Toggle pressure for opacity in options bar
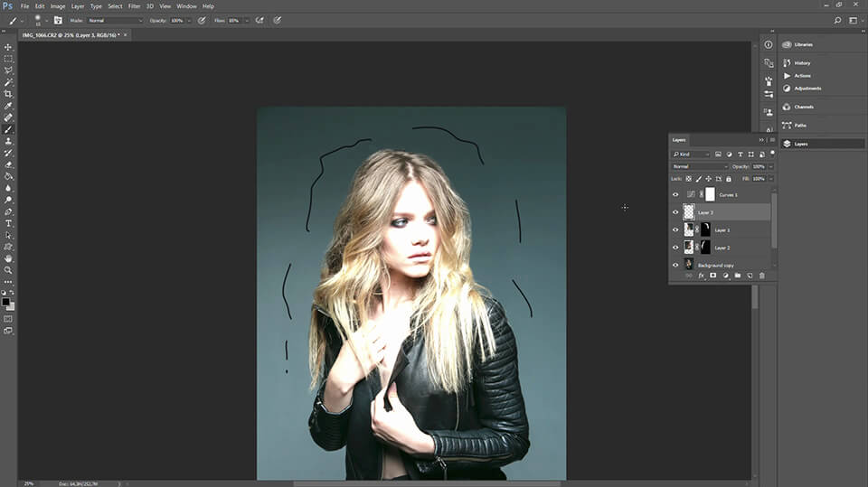Screen dimensions: 868x487 pyautogui.click(x=202, y=21)
